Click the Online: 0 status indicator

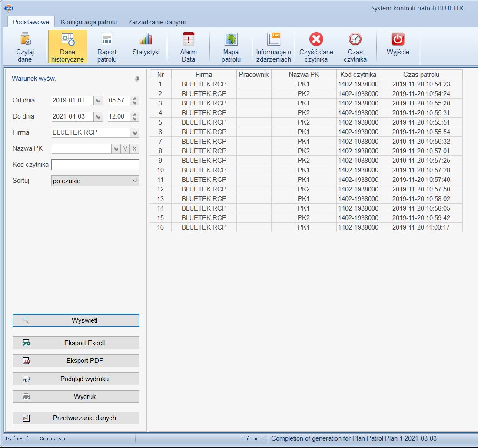click(x=254, y=438)
